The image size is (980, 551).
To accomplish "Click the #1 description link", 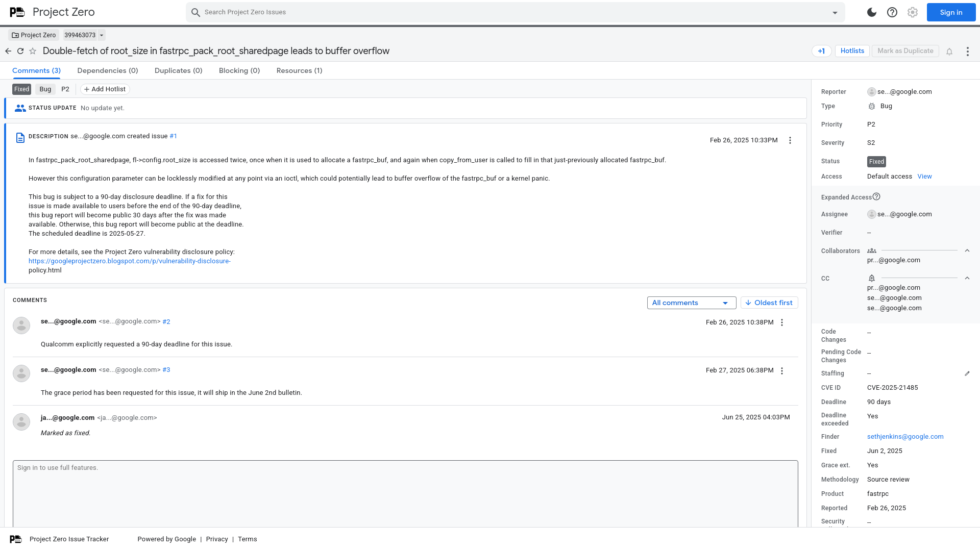I will click(174, 136).
